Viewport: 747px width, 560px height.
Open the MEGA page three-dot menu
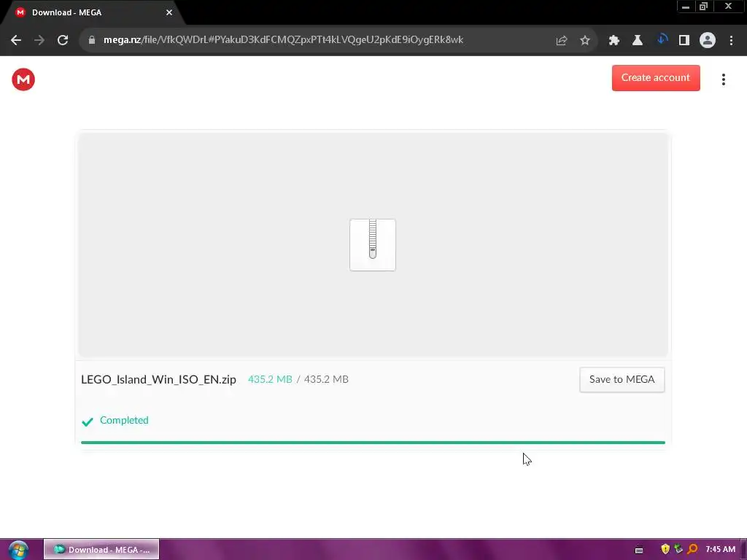click(x=723, y=79)
